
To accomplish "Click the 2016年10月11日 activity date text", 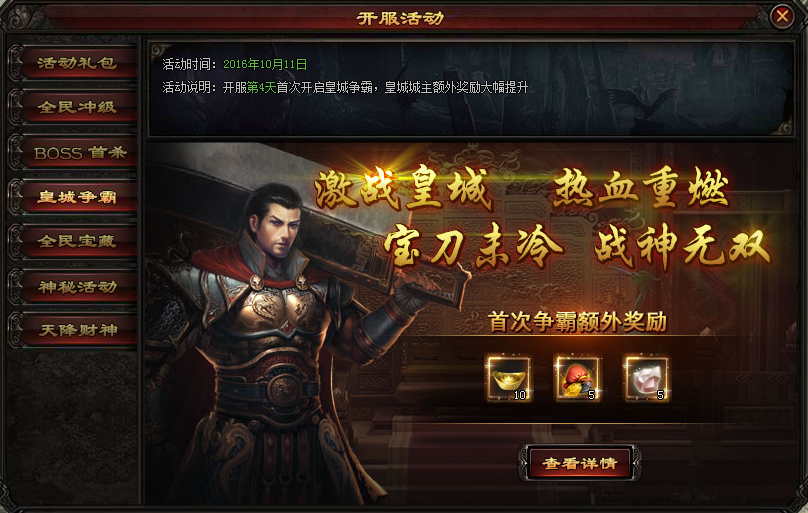I will 265,64.
